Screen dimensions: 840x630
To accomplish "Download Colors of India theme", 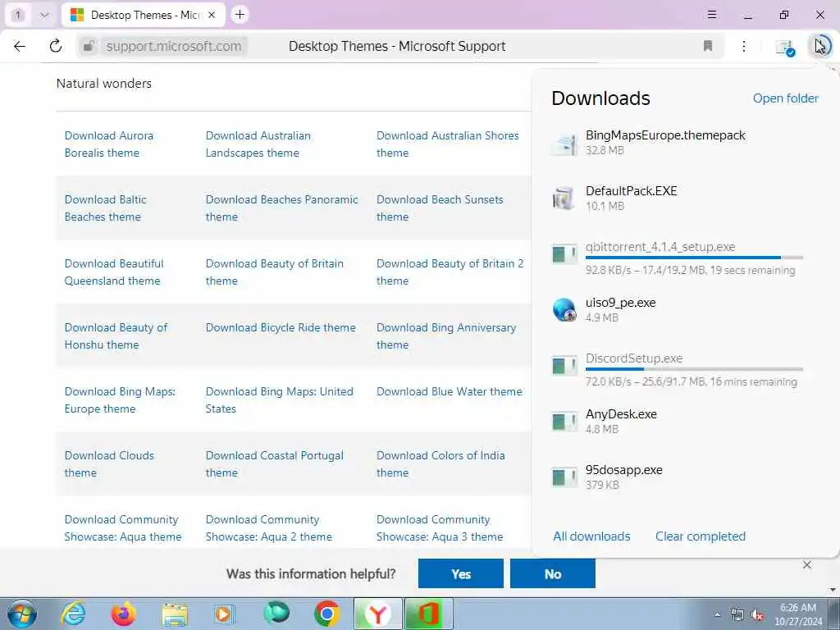I will coord(441,464).
